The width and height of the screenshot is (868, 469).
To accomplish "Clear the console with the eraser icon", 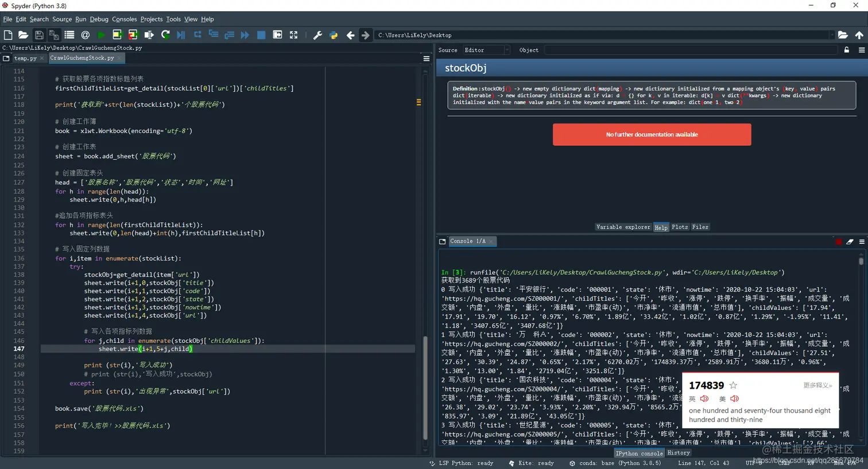I will click(x=850, y=242).
